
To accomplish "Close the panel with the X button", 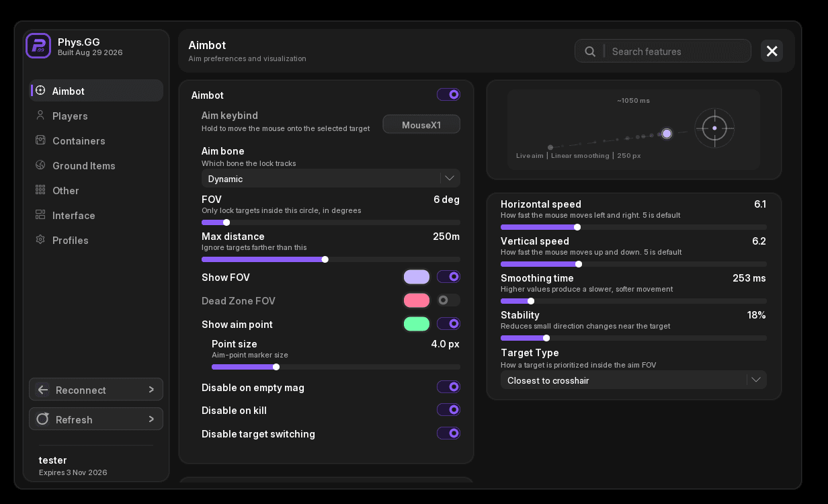I will [x=772, y=51].
